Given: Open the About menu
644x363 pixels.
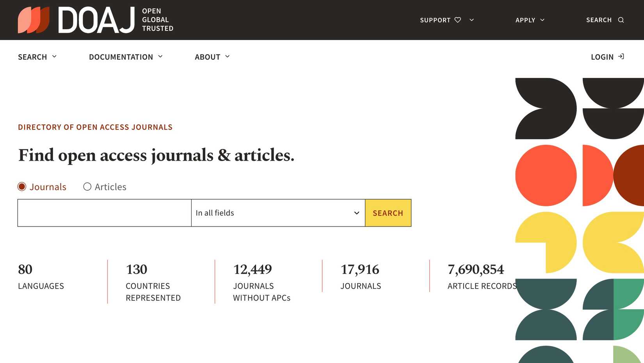Looking at the screenshot, I should (212, 57).
